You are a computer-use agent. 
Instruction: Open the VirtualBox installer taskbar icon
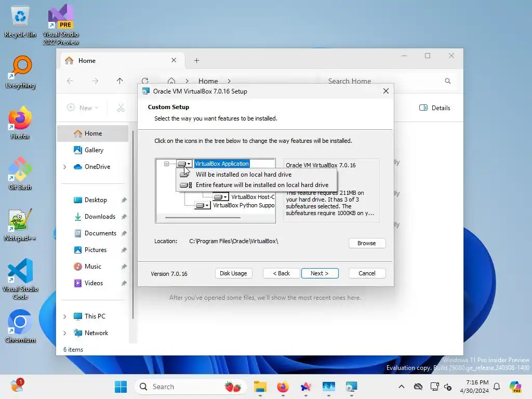click(352, 387)
